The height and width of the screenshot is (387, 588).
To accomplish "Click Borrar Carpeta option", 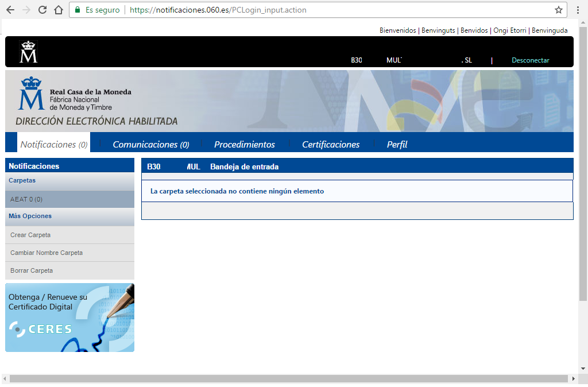I will coord(32,270).
